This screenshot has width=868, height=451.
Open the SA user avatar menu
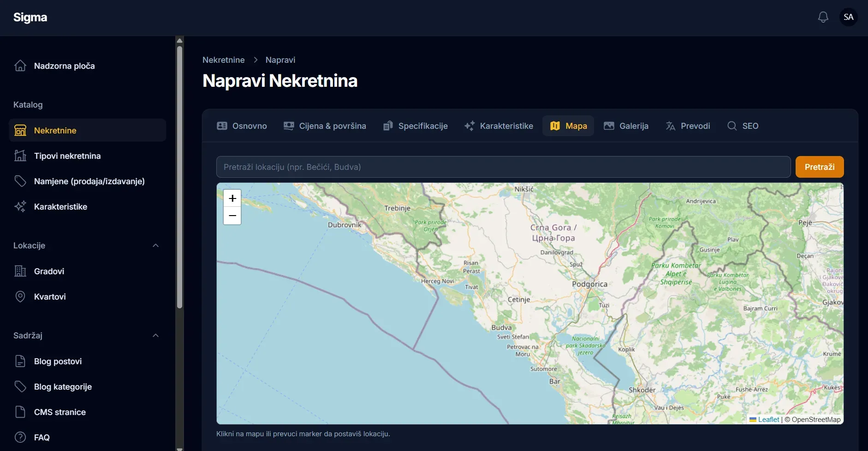click(848, 17)
